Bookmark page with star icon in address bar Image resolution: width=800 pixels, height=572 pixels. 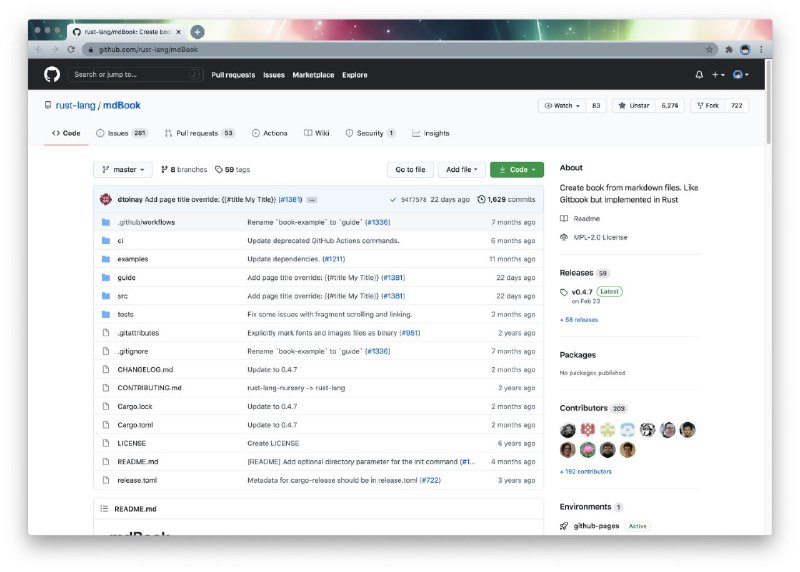pos(709,49)
